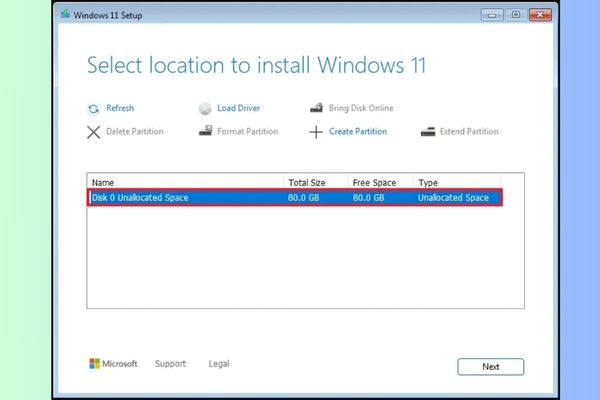This screenshot has height=400, width=600.
Task: Close the Windows 11 Setup window
Action: [540, 15]
